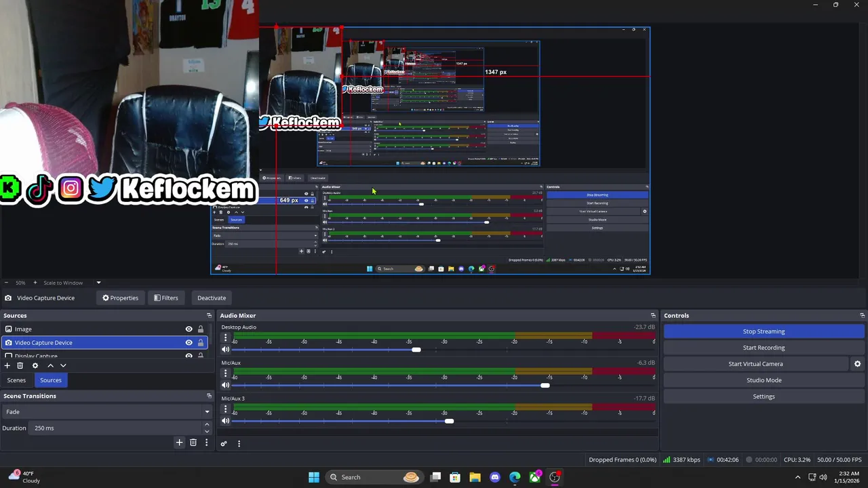868x488 pixels.
Task: Lock the Video Capture Device source
Action: 200,343
